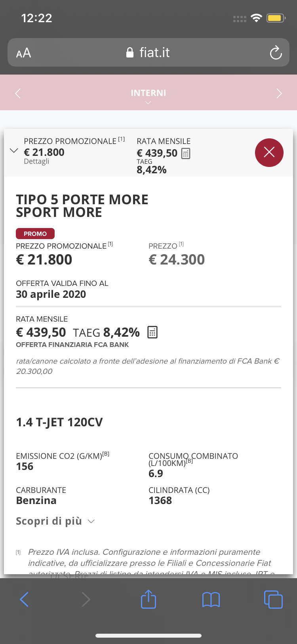Tap the fiat.it address bar

[148, 52]
